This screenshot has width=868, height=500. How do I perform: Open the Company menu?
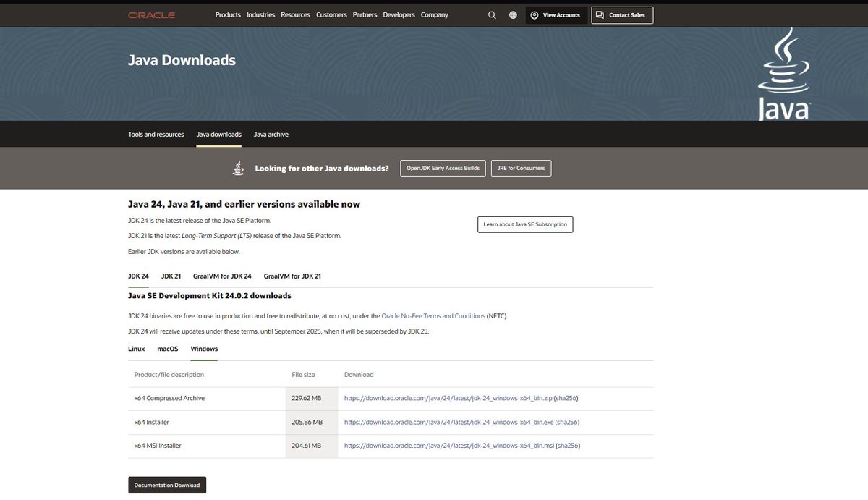pos(434,15)
